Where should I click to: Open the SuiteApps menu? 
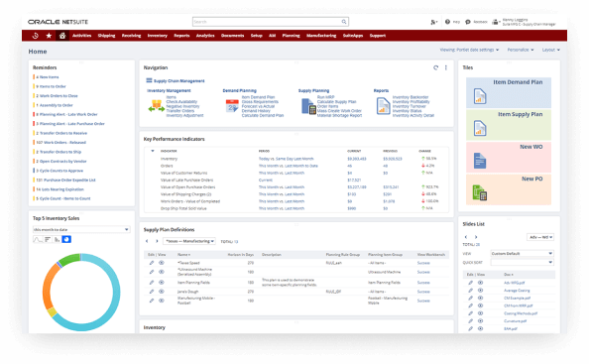(x=353, y=36)
